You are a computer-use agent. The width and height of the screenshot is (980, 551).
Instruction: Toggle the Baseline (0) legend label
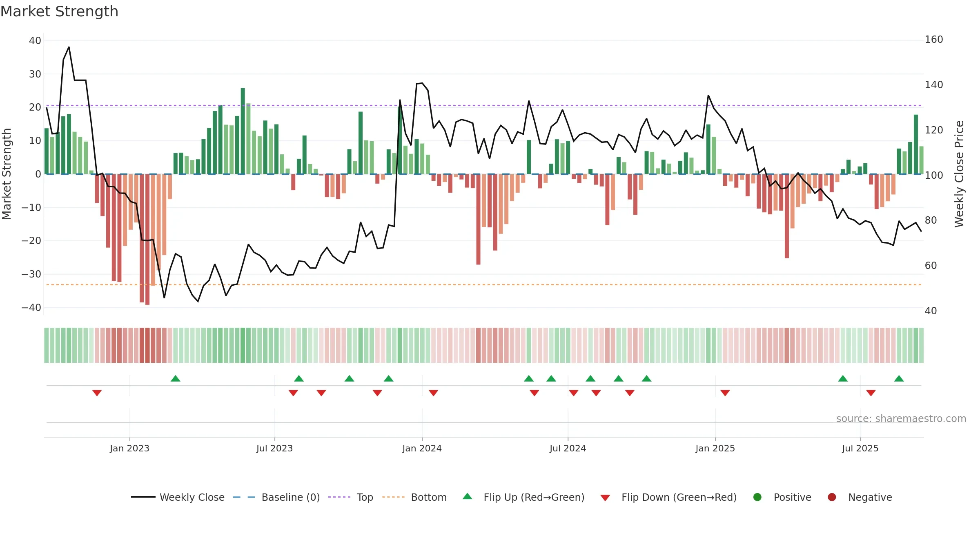[291, 498]
